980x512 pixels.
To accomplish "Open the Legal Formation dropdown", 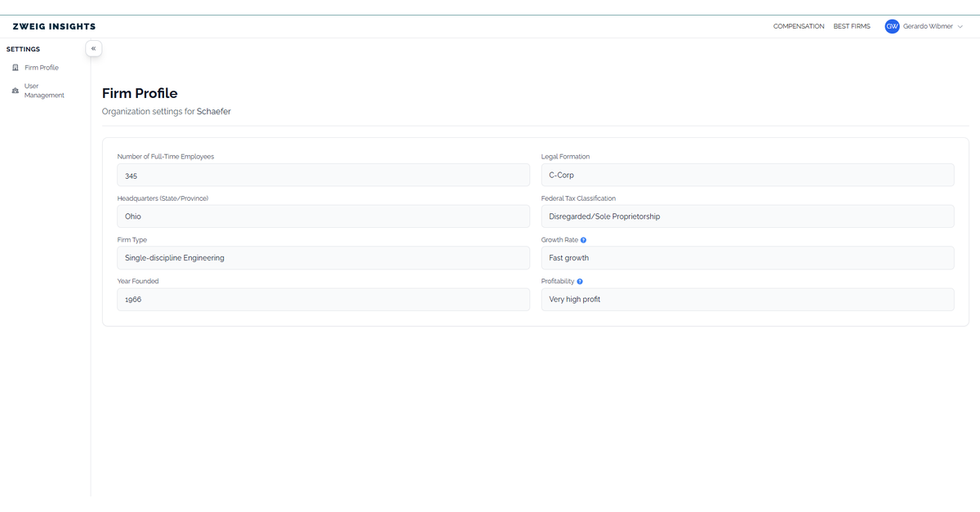I will click(747, 175).
